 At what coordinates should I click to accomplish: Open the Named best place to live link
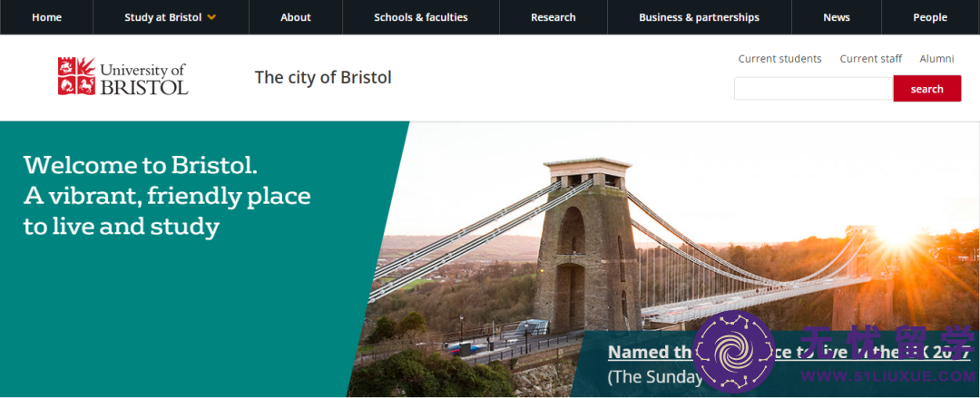tap(789, 353)
